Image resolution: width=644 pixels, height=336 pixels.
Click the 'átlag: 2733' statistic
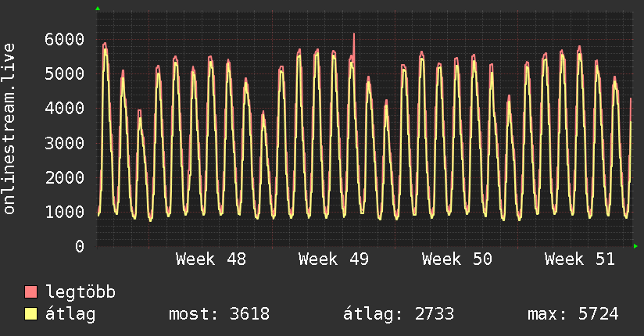(x=399, y=314)
